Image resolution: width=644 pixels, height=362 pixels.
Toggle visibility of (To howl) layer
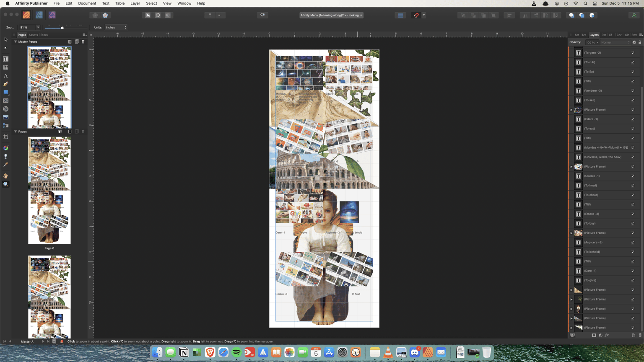click(633, 186)
